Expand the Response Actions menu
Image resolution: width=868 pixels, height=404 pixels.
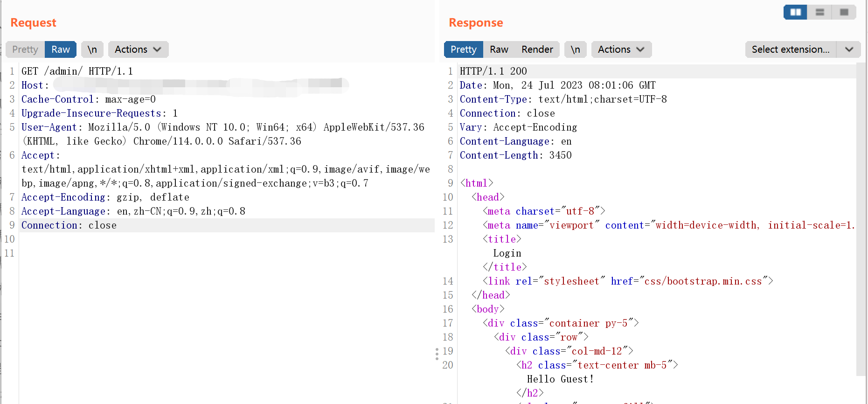click(x=621, y=49)
